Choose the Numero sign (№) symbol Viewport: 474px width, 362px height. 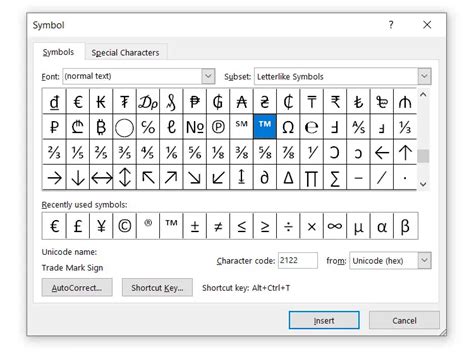pyautogui.click(x=195, y=127)
